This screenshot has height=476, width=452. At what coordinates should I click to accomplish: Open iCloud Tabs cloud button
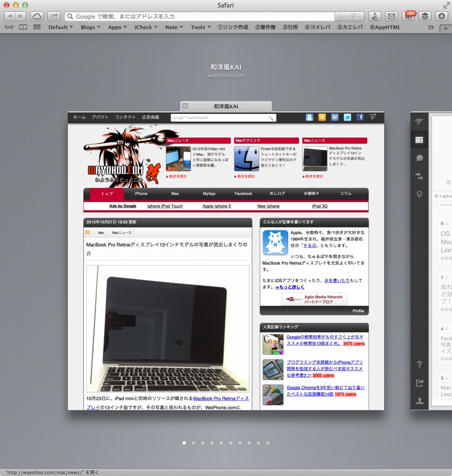(37, 16)
